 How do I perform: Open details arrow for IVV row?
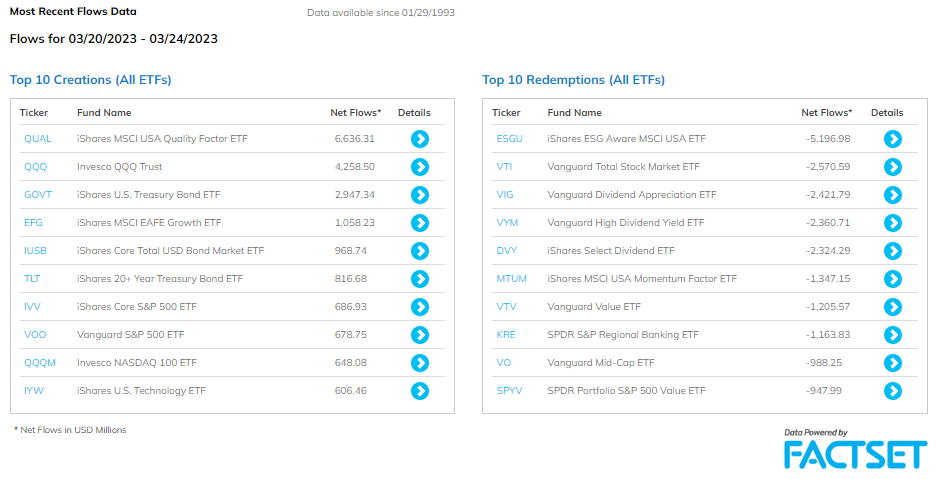click(419, 307)
